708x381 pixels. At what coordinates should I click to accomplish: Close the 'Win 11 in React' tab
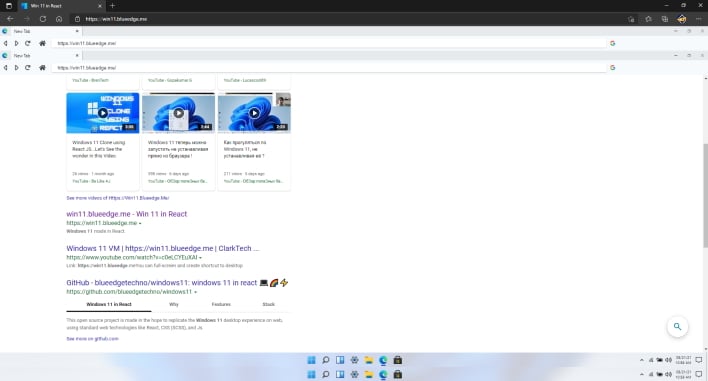(100, 6)
